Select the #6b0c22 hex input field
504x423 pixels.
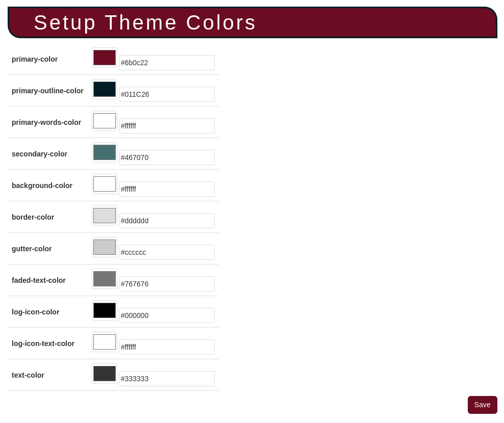tap(167, 63)
